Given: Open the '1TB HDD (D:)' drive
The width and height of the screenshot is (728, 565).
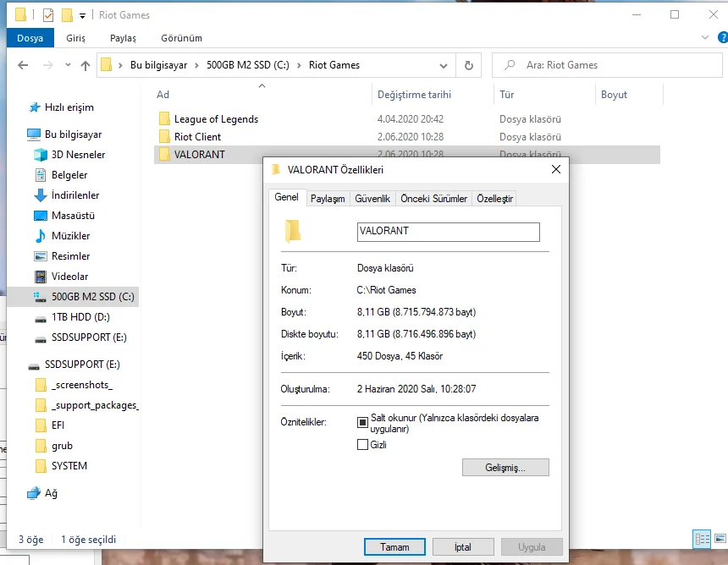Looking at the screenshot, I should pos(80,317).
